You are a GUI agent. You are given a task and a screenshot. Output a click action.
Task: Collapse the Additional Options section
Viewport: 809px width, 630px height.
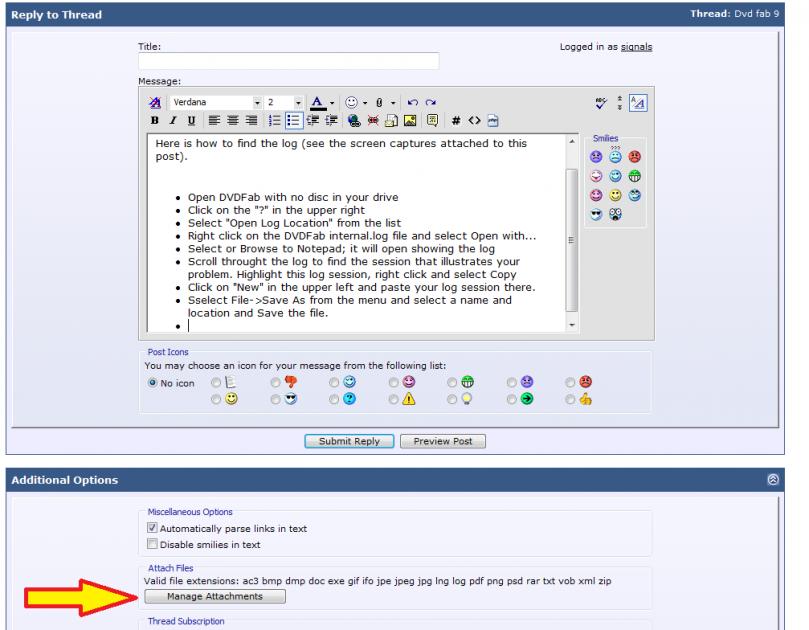tap(773, 479)
